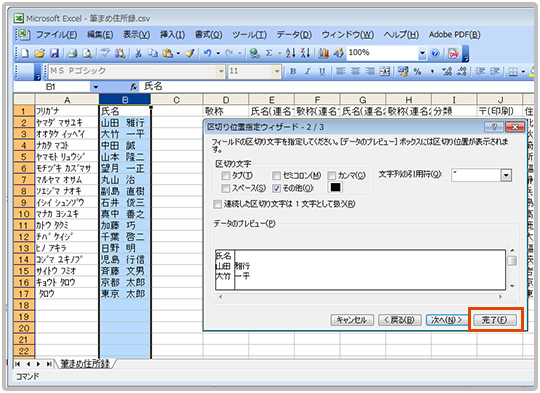The image size is (540, 393).
Task: Proceed with the 次へ(N) button
Action: click(447, 320)
